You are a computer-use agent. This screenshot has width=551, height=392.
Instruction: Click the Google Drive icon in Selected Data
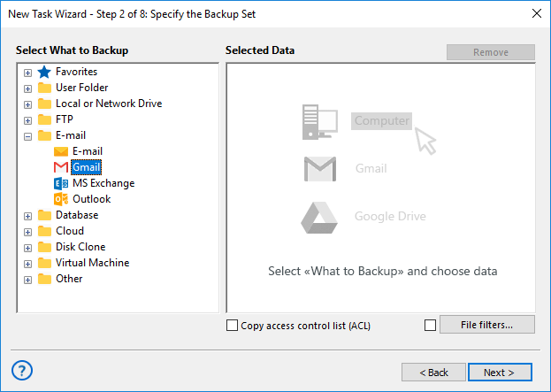pyautogui.click(x=321, y=216)
